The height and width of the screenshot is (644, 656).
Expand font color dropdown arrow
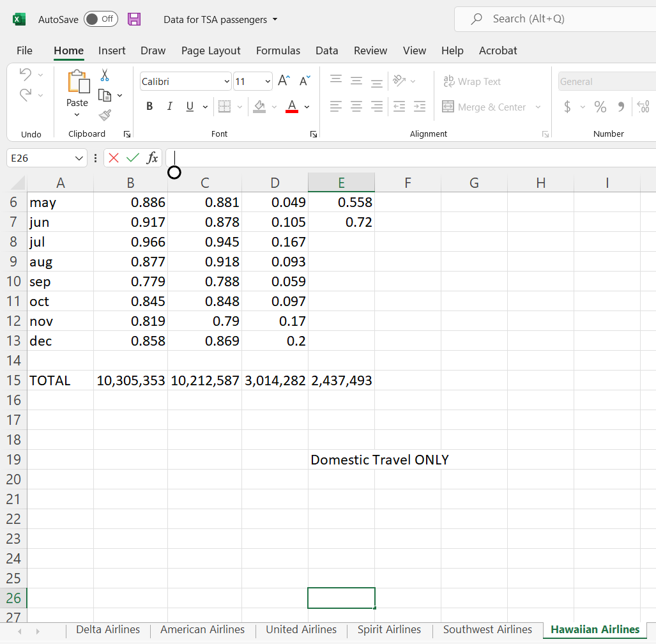point(307,107)
